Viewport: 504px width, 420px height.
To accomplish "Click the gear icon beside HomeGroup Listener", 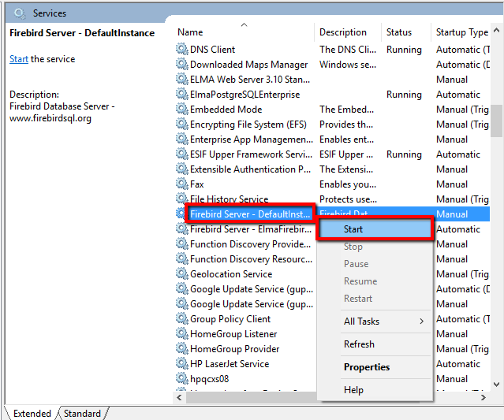I will pyautogui.click(x=182, y=333).
